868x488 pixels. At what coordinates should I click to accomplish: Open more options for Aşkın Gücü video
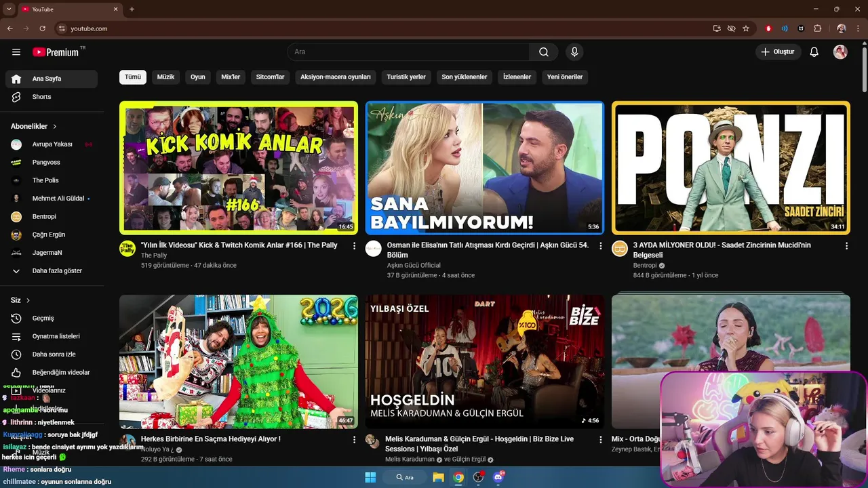pos(600,246)
